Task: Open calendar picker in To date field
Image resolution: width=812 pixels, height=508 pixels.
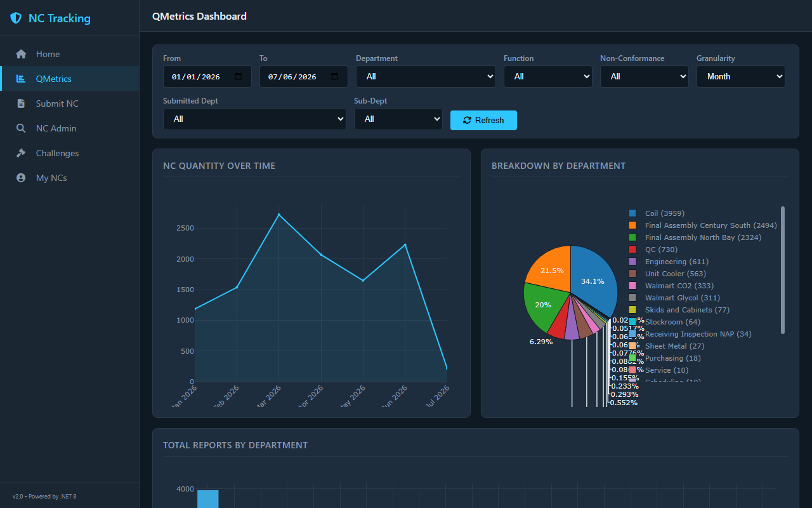Action: pyautogui.click(x=335, y=76)
